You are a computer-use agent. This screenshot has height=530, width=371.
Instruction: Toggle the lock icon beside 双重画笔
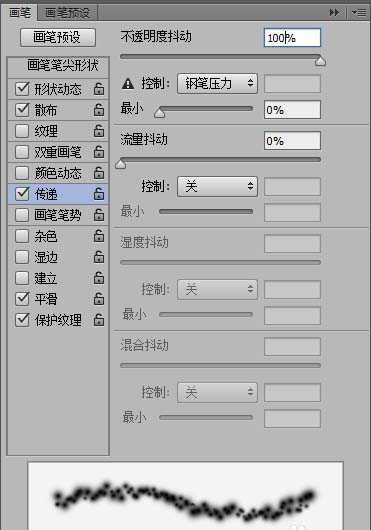coord(99,152)
